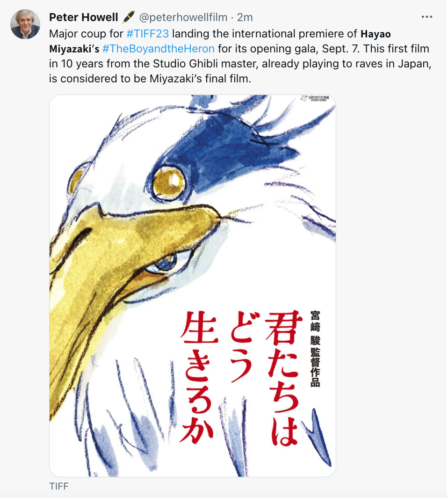Image resolution: width=448 pixels, height=498 pixels.
Task: Click the black vertical director credit text
Action: pos(315,348)
